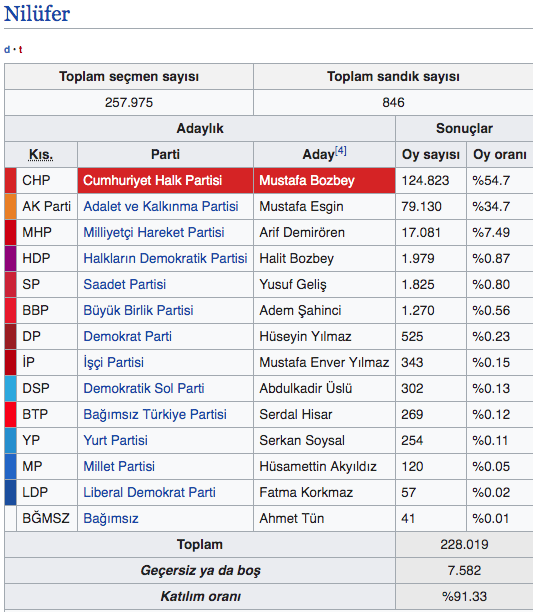Open the Liberal Demokrat Parti link

pyautogui.click(x=149, y=493)
